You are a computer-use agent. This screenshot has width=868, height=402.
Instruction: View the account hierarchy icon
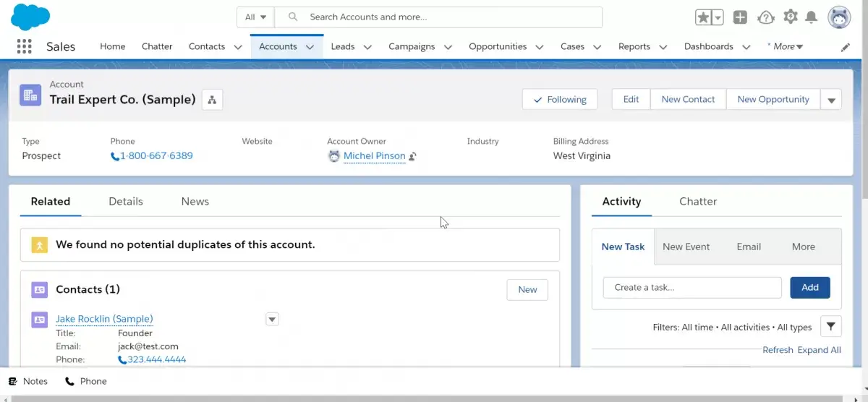pyautogui.click(x=212, y=100)
